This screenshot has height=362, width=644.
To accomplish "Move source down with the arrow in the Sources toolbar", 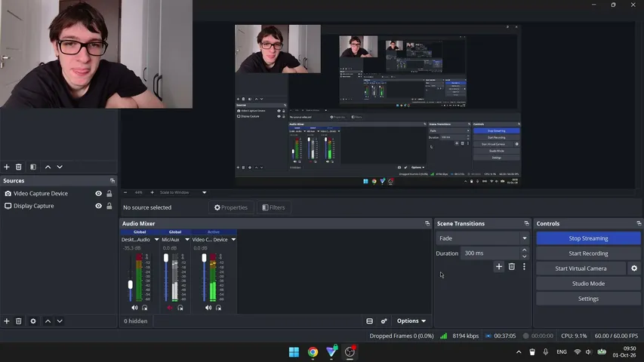I will pos(60,321).
